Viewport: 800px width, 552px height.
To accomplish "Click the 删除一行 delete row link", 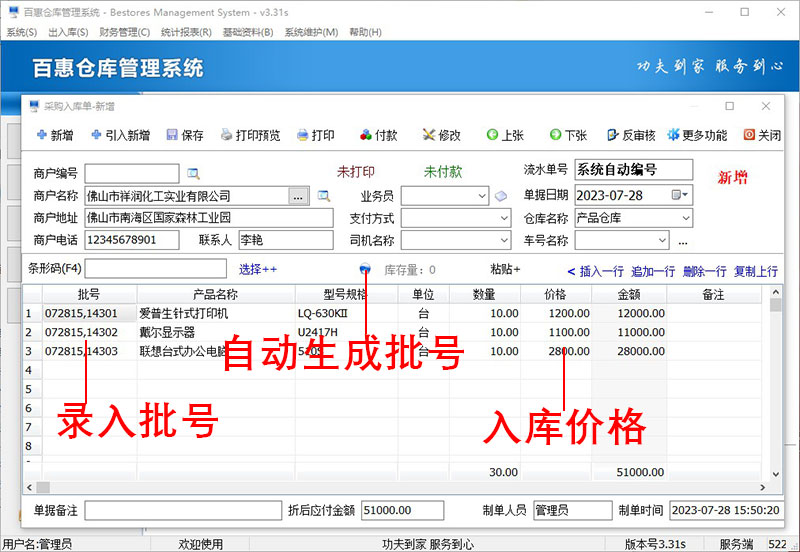I will pyautogui.click(x=704, y=271).
